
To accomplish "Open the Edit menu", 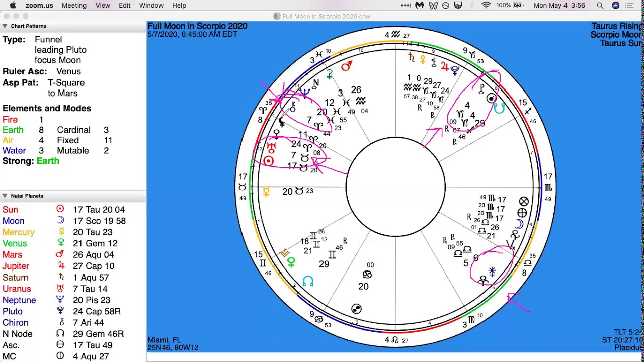I will pos(125,5).
